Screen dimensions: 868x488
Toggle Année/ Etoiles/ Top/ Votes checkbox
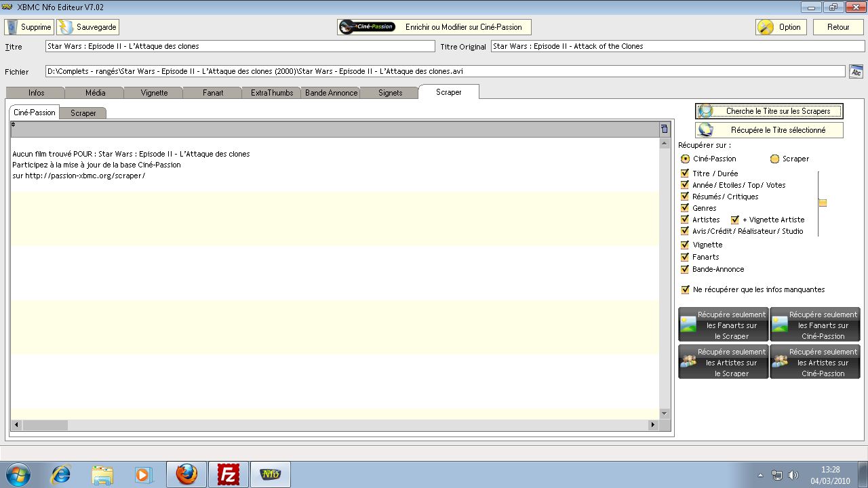click(685, 185)
